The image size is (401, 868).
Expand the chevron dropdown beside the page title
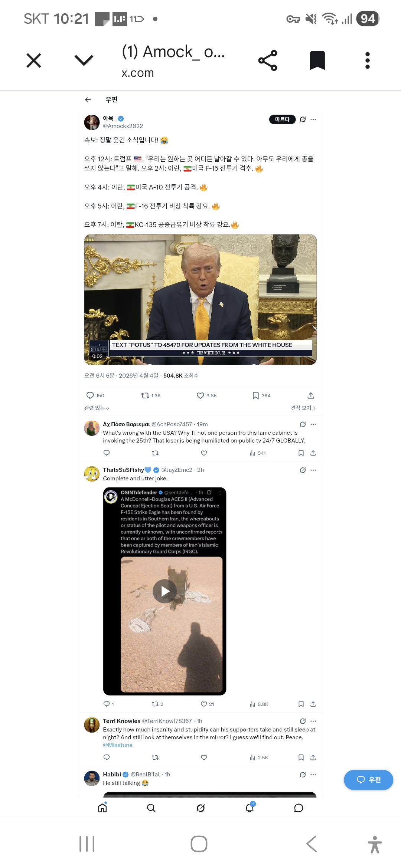pyautogui.click(x=84, y=60)
